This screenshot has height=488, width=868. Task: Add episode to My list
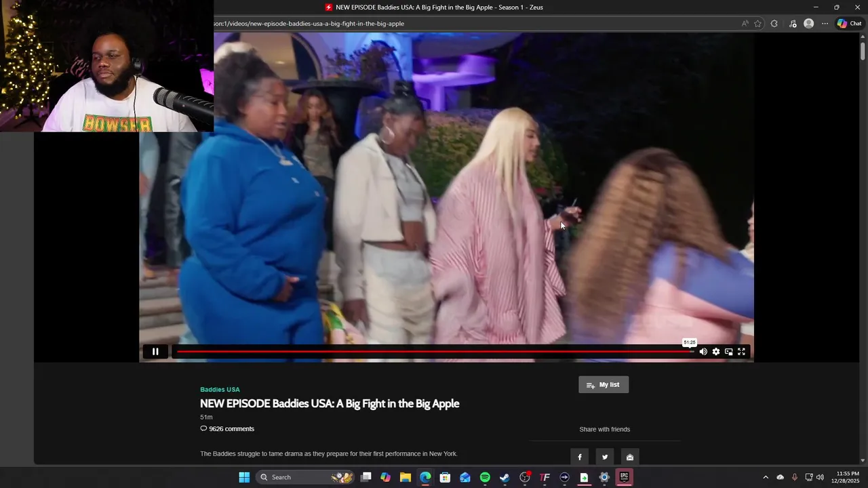click(x=604, y=385)
